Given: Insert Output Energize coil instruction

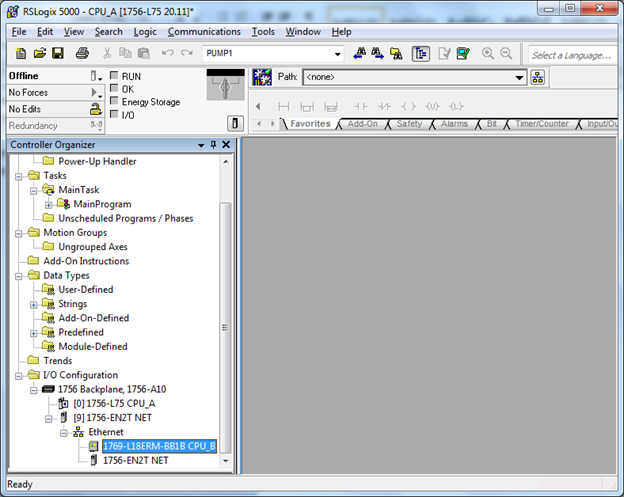Looking at the screenshot, I should [x=408, y=107].
